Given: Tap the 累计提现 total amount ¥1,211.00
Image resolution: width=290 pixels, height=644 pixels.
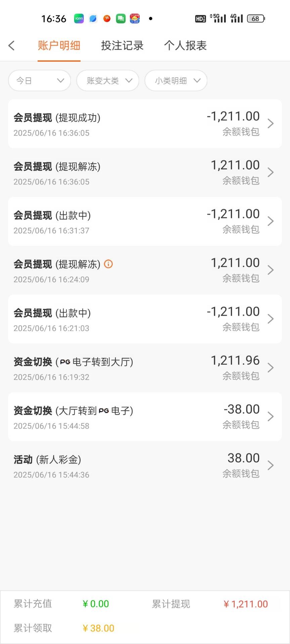Looking at the screenshot, I should (246, 604).
